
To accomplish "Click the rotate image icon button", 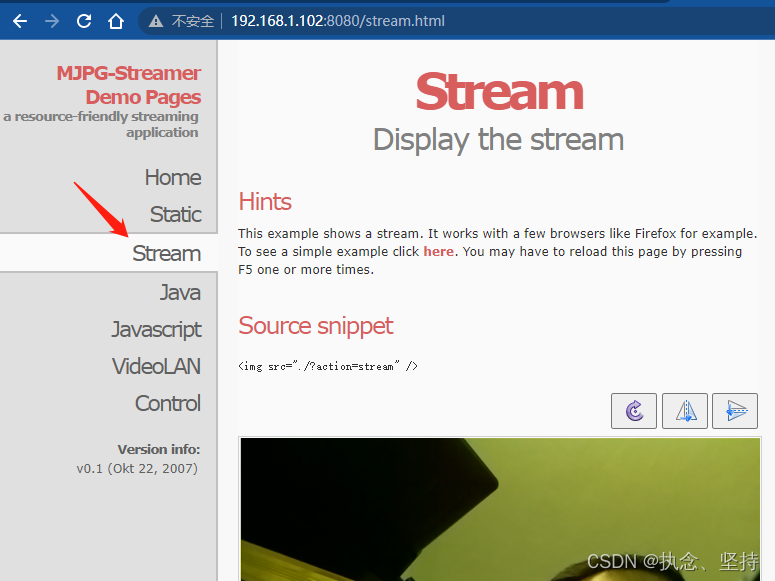I will pyautogui.click(x=634, y=411).
